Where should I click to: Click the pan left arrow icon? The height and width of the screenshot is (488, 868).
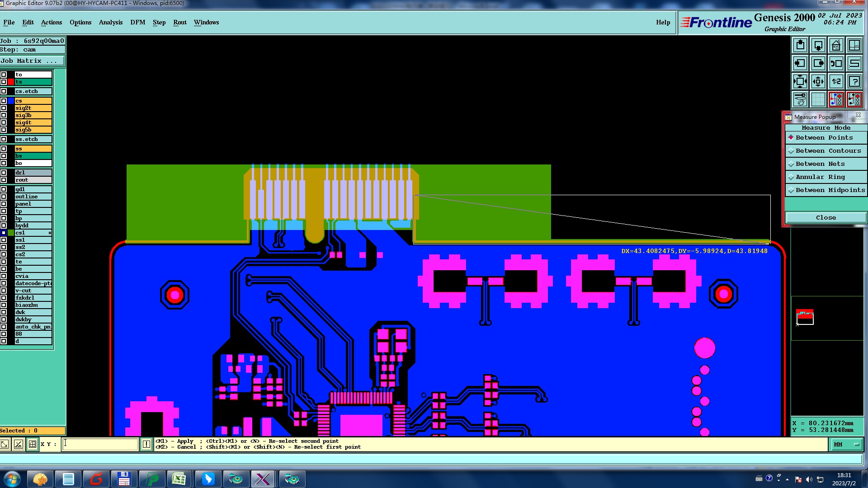click(x=800, y=63)
